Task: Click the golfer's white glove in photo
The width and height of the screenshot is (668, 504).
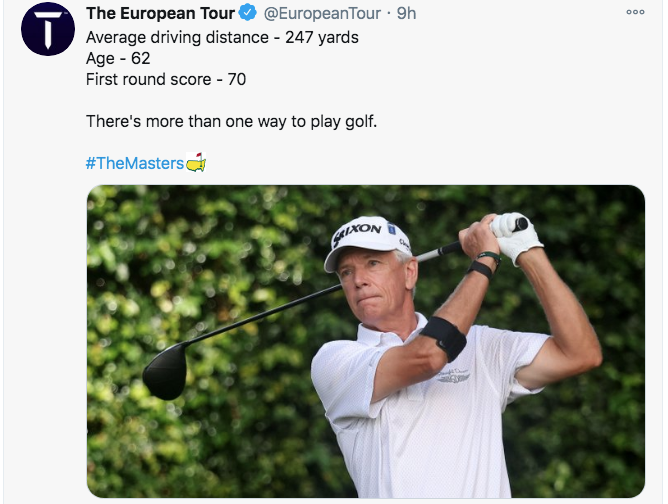Action: pyautogui.click(x=514, y=237)
